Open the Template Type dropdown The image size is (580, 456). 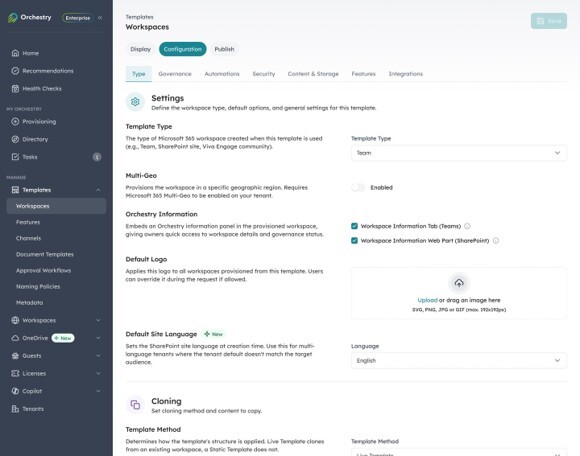pos(459,153)
